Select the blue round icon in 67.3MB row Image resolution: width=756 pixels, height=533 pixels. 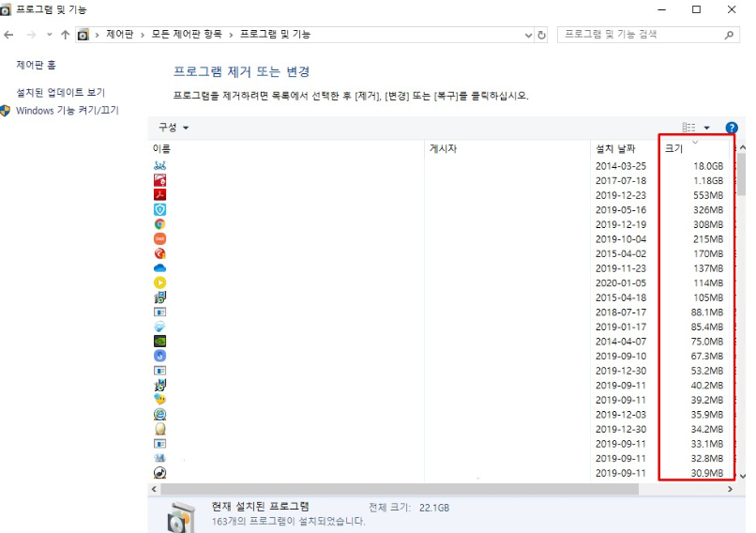160,356
